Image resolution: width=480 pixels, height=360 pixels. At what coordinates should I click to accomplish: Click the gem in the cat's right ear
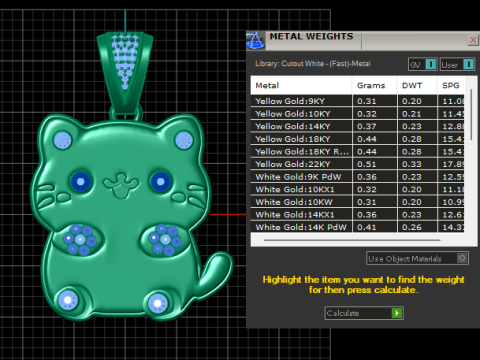(184, 140)
